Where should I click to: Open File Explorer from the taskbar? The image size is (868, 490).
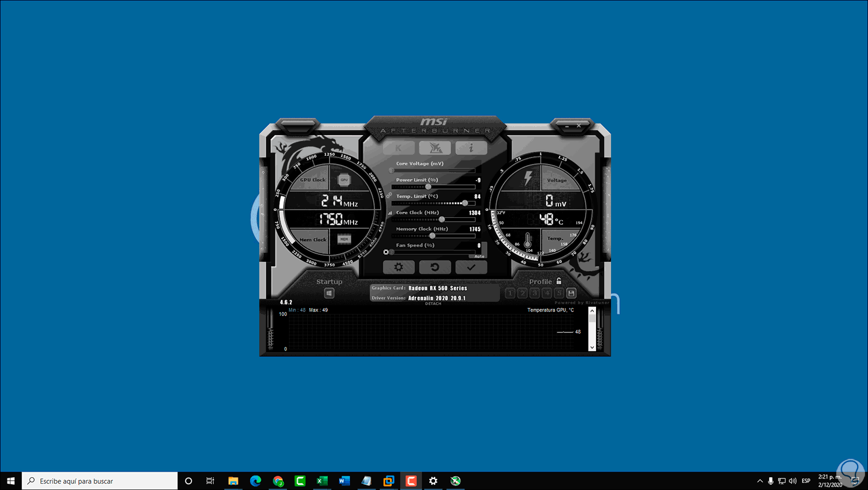[233, 481]
